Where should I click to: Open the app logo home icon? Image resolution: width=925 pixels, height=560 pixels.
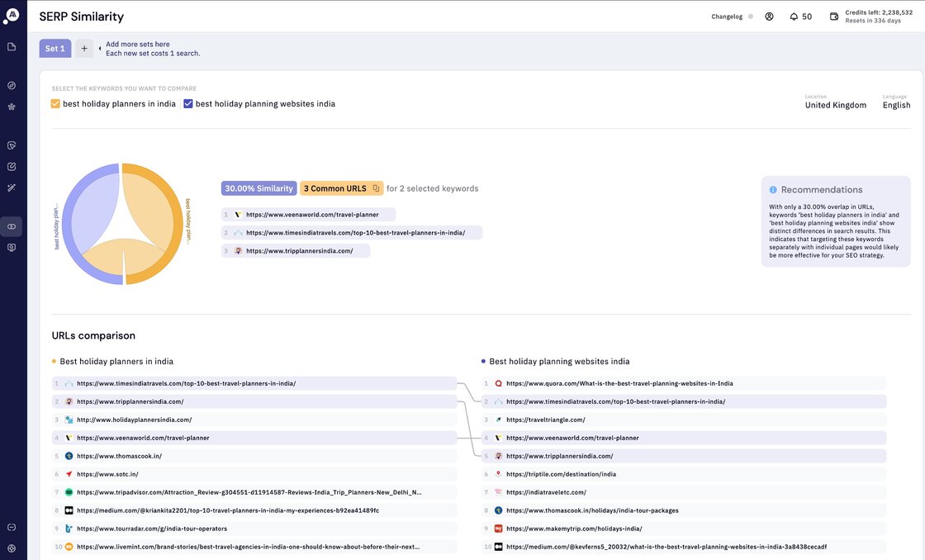(12, 16)
